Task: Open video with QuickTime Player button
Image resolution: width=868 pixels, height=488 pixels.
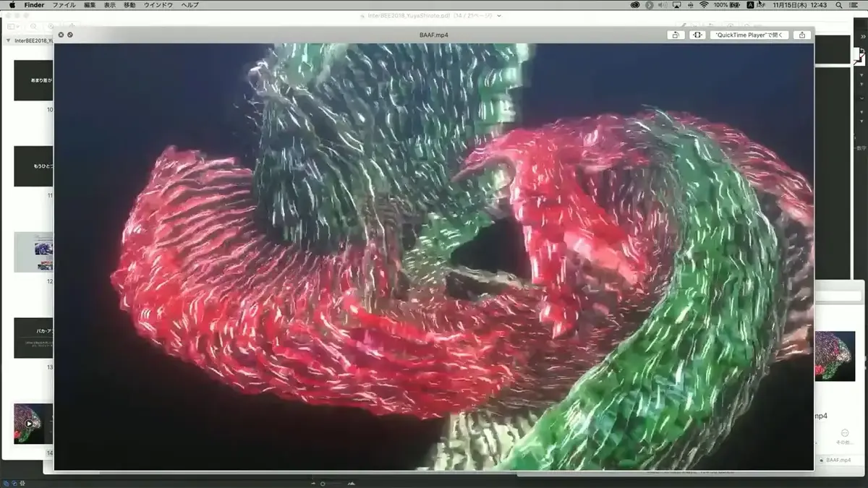Action: point(749,35)
